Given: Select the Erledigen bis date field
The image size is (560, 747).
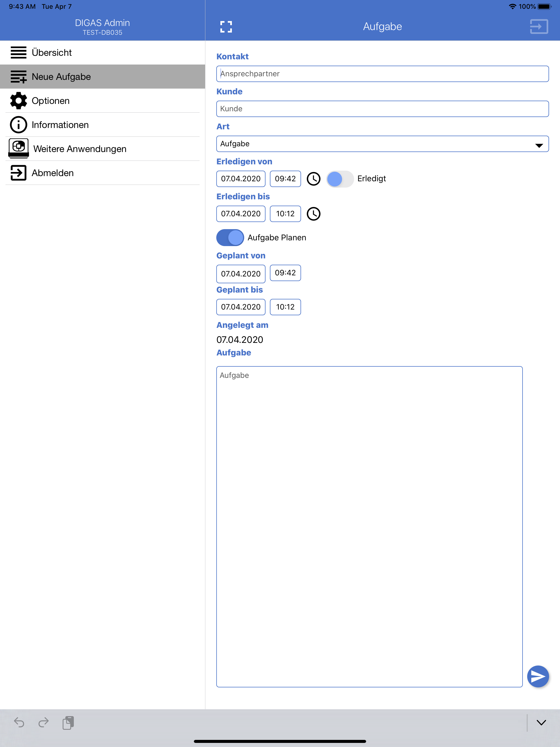Looking at the screenshot, I should (x=241, y=214).
